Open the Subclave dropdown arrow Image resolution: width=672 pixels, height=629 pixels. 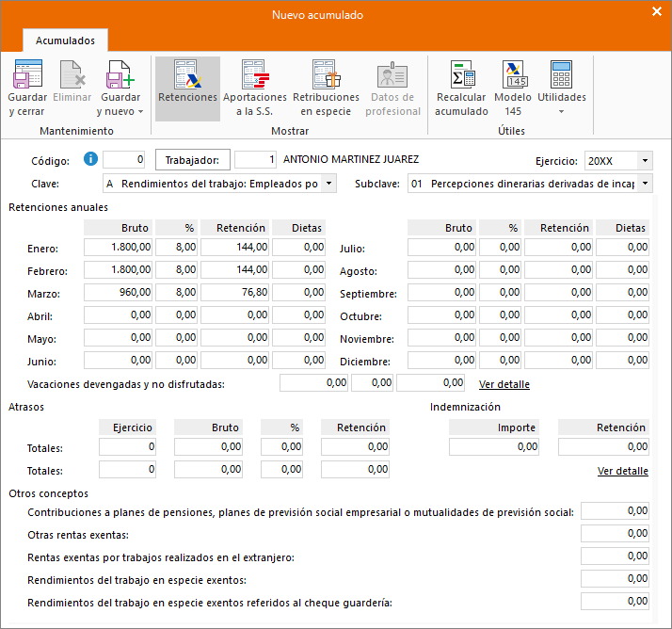click(x=645, y=184)
